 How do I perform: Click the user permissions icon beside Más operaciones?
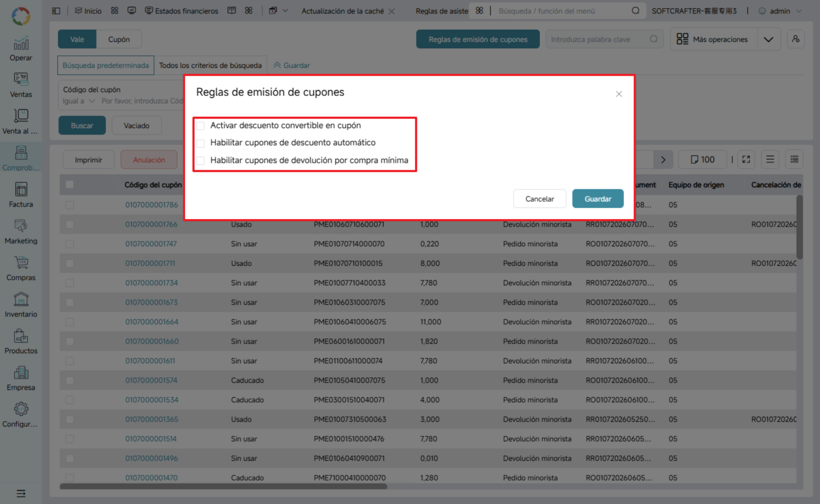(796, 39)
